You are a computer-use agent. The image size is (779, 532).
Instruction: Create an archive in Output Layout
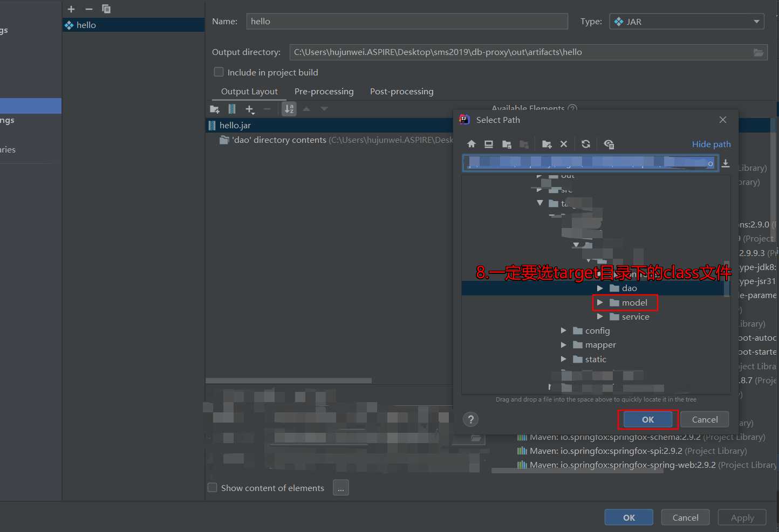(232, 109)
